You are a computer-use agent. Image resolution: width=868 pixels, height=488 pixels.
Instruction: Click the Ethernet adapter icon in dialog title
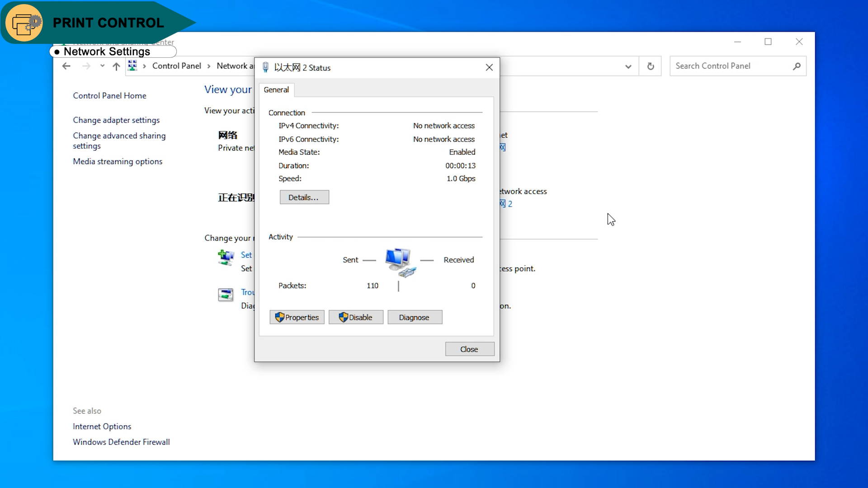pyautogui.click(x=266, y=67)
